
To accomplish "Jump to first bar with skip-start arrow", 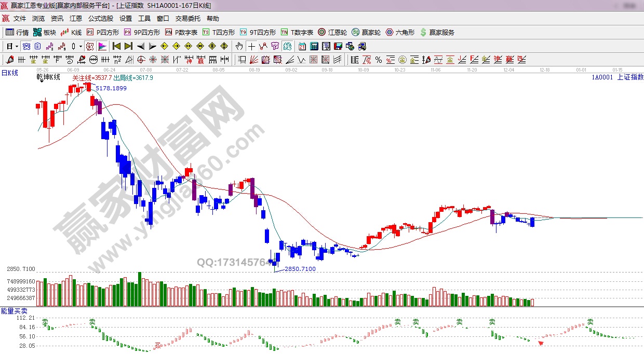I will tap(116, 46).
